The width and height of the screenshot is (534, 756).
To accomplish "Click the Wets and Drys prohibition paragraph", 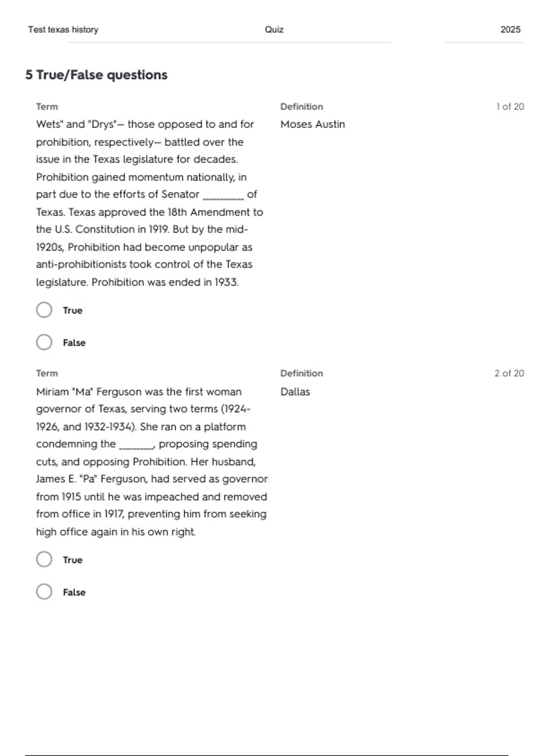I will 147,203.
